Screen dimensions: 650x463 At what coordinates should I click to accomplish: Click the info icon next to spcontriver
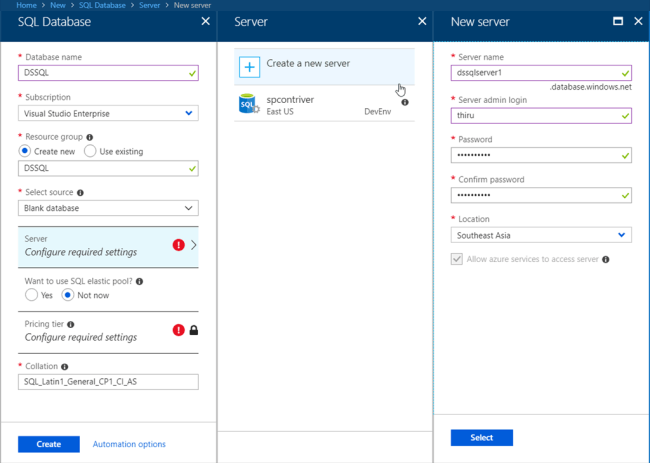405,102
